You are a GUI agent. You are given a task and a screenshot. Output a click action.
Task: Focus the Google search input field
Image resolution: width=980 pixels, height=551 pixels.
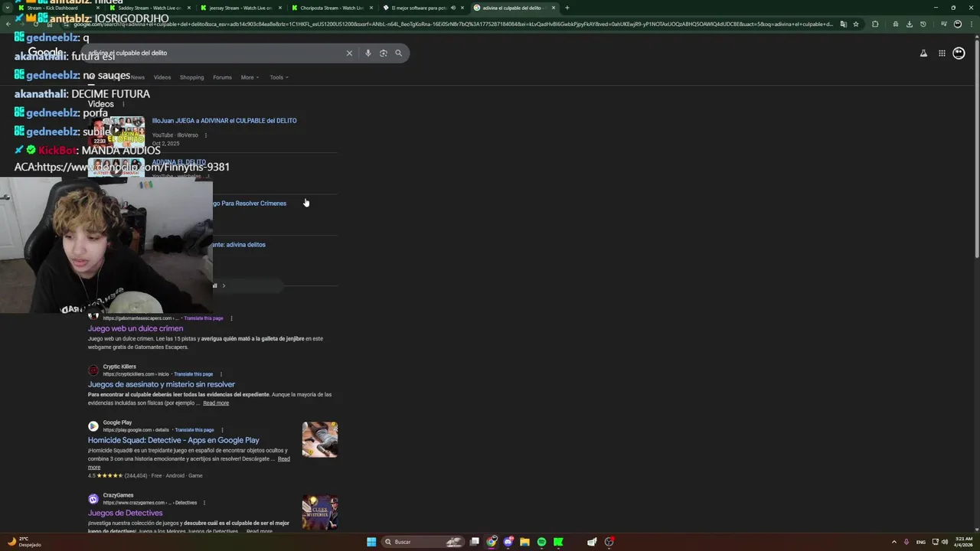click(214, 53)
